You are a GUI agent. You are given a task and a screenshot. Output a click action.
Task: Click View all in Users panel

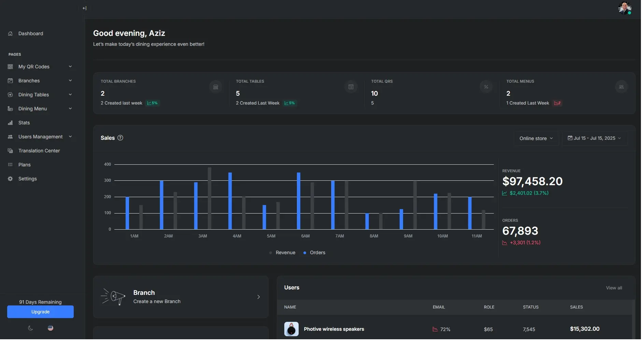614,288
